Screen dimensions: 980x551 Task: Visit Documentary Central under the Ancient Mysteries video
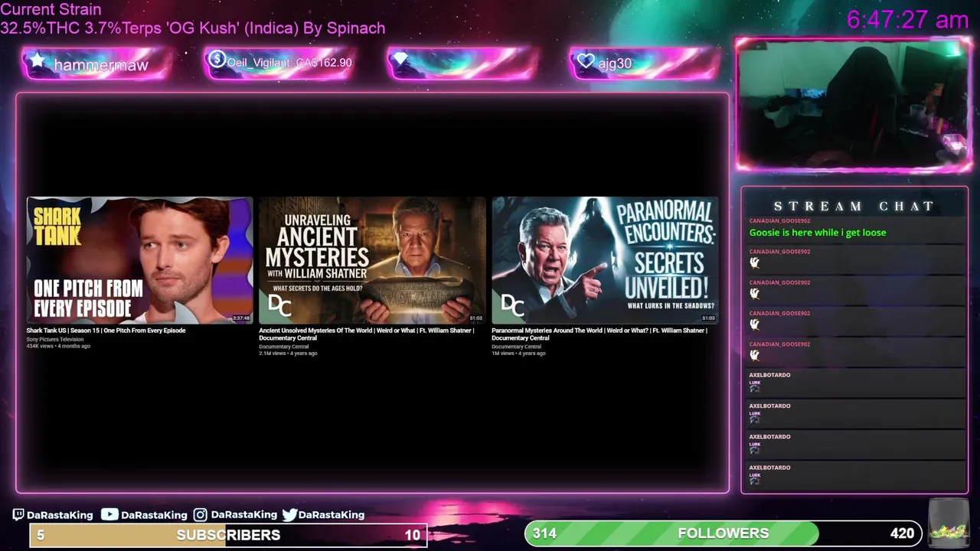click(283, 347)
